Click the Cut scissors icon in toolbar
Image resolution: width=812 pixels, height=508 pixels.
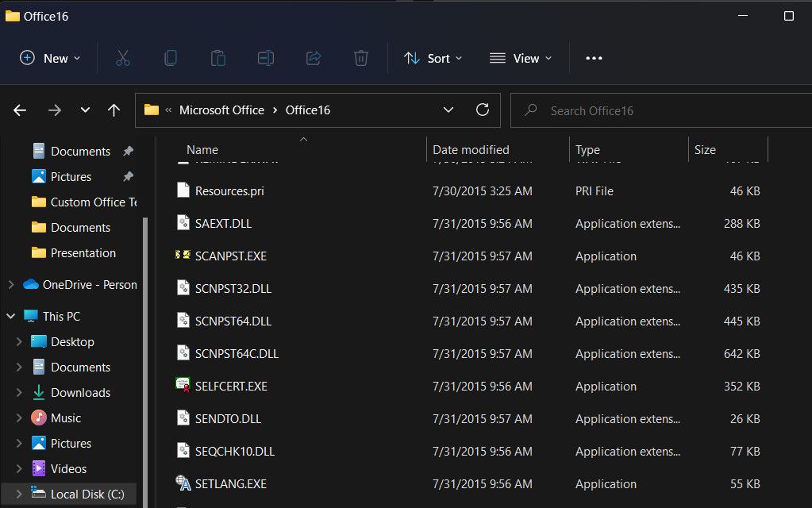pyautogui.click(x=122, y=58)
